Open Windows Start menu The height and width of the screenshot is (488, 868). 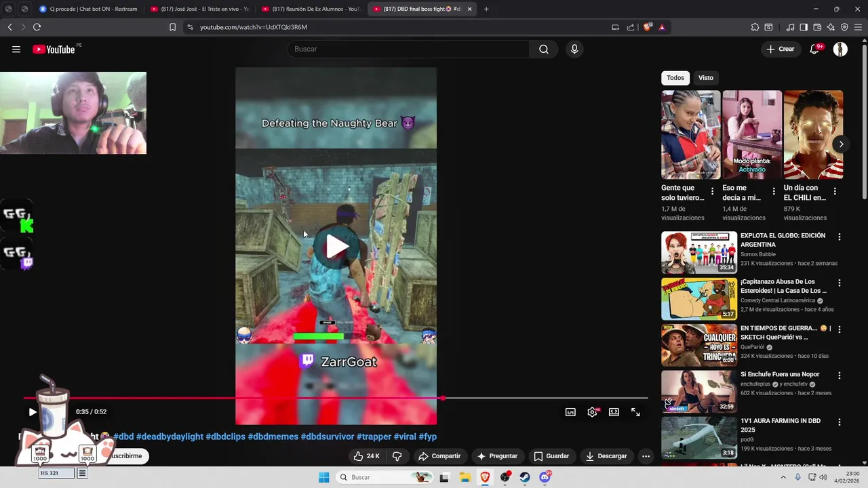point(324,477)
